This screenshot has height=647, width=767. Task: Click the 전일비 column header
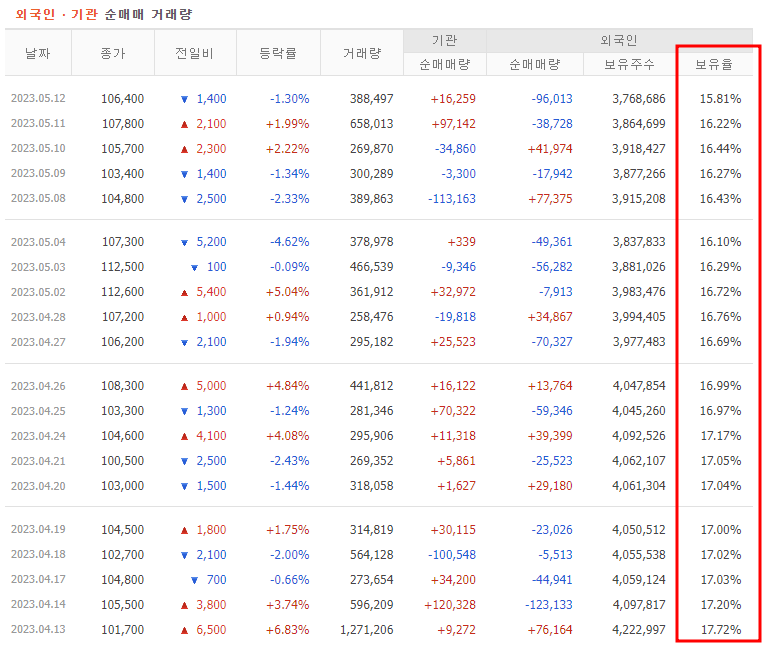(195, 53)
